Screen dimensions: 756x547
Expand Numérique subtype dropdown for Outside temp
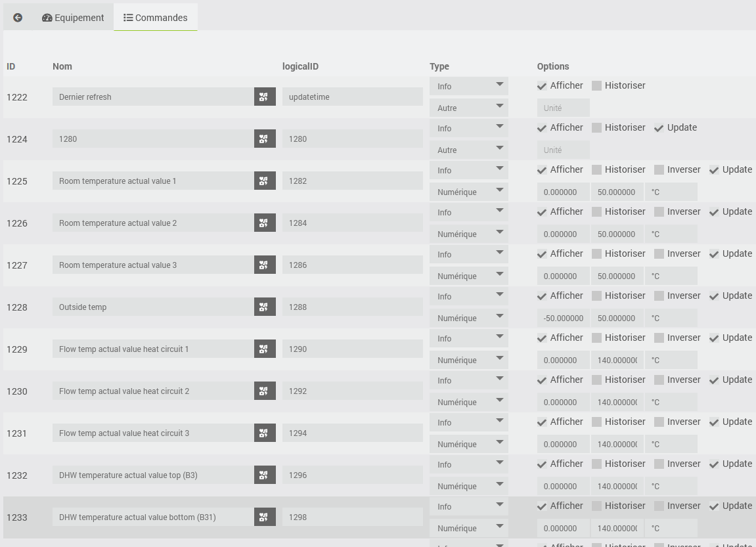[x=468, y=318]
